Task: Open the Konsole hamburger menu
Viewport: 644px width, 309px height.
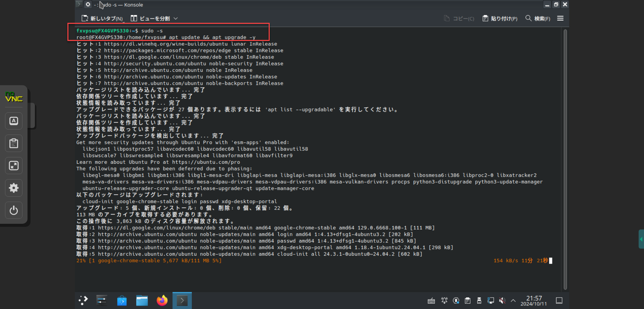Action: 560,18
